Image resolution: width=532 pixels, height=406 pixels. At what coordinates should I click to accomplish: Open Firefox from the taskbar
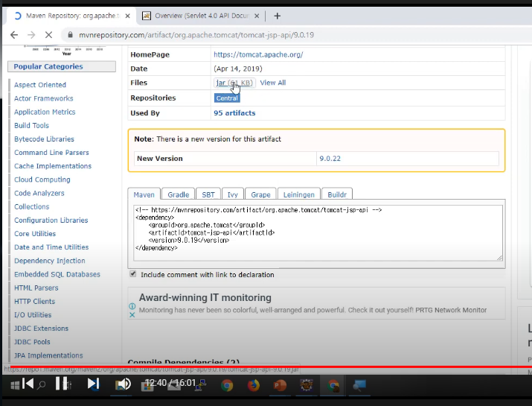click(x=253, y=386)
